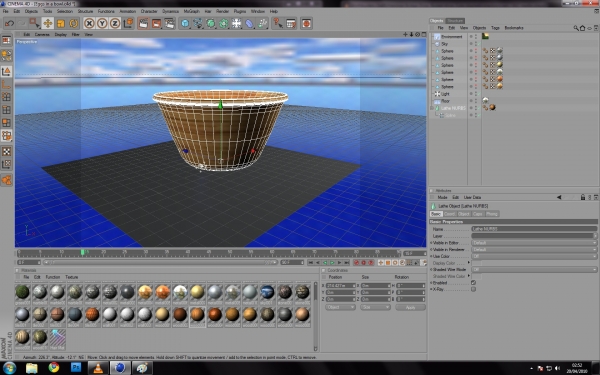Open the Shaded Wire Mode dropdown

[x=534, y=269]
